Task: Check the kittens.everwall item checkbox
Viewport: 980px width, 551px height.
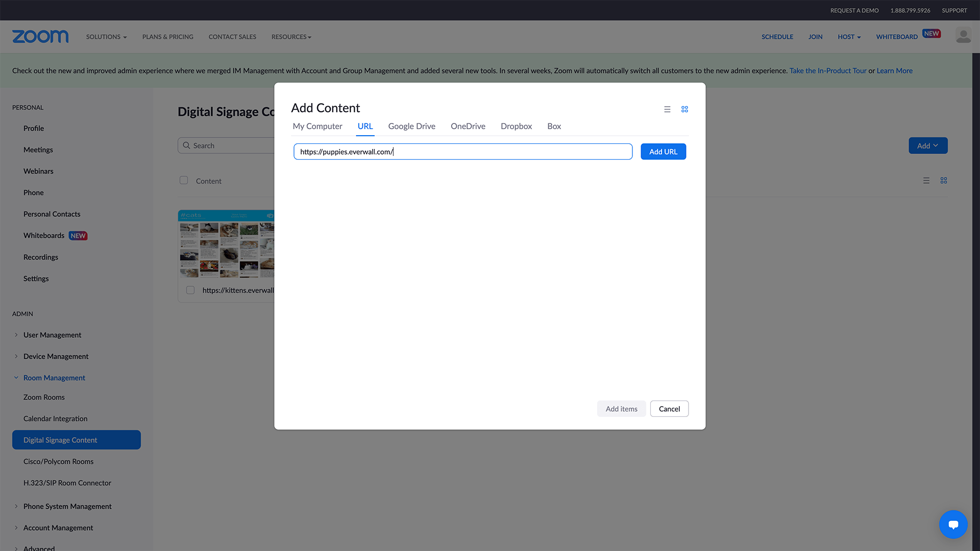Action: (x=190, y=290)
